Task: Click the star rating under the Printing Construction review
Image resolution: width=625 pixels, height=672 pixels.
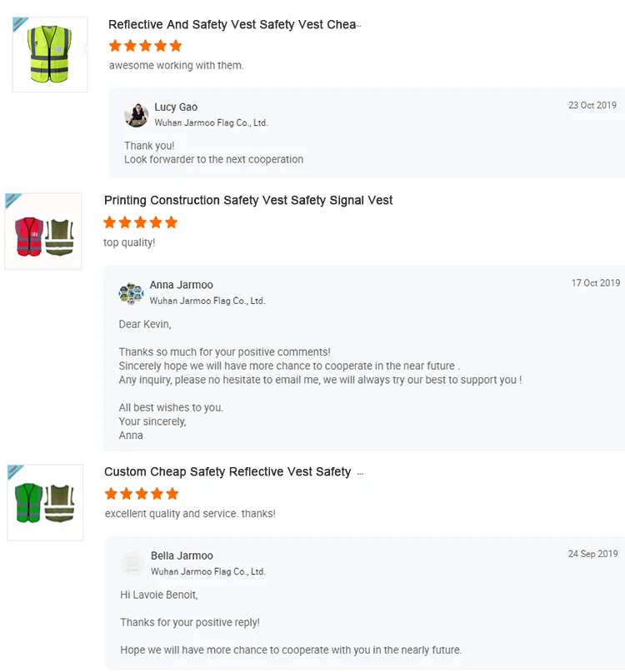Action: tap(140, 222)
